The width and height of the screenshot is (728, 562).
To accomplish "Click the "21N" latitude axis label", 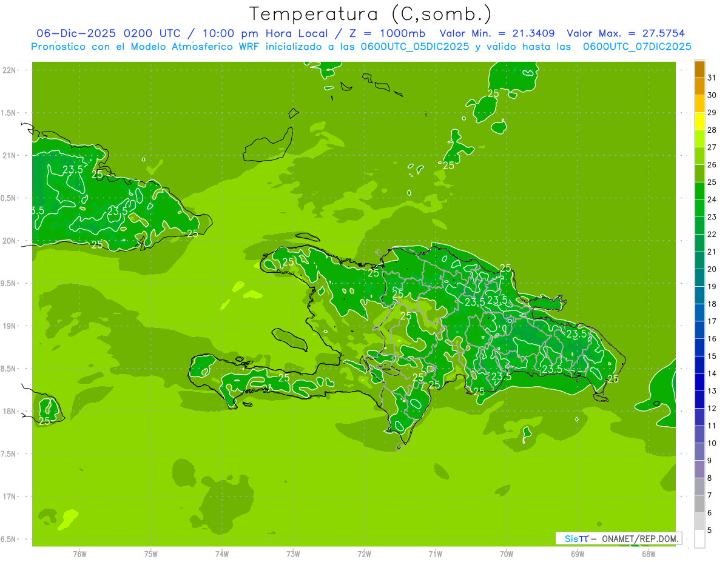I will click(10, 155).
